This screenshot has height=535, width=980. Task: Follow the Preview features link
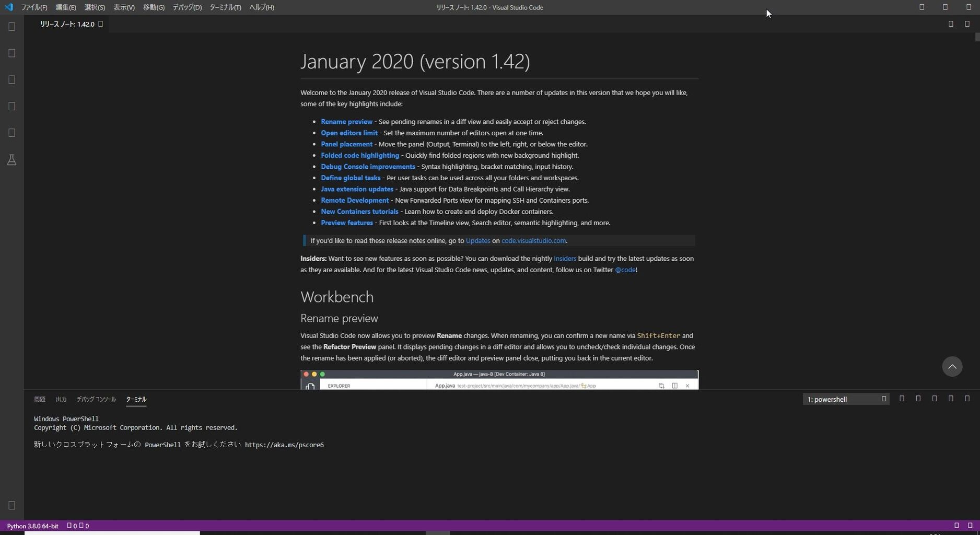click(347, 223)
